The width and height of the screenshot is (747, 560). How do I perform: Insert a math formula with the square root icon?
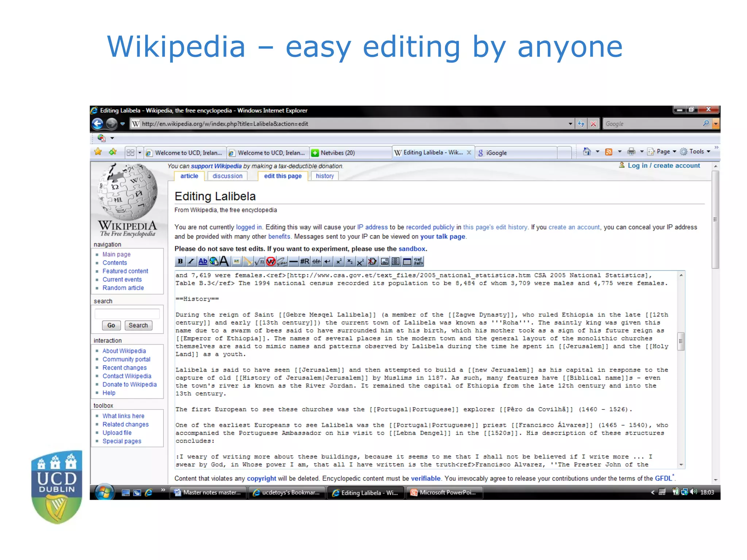coord(259,261)
